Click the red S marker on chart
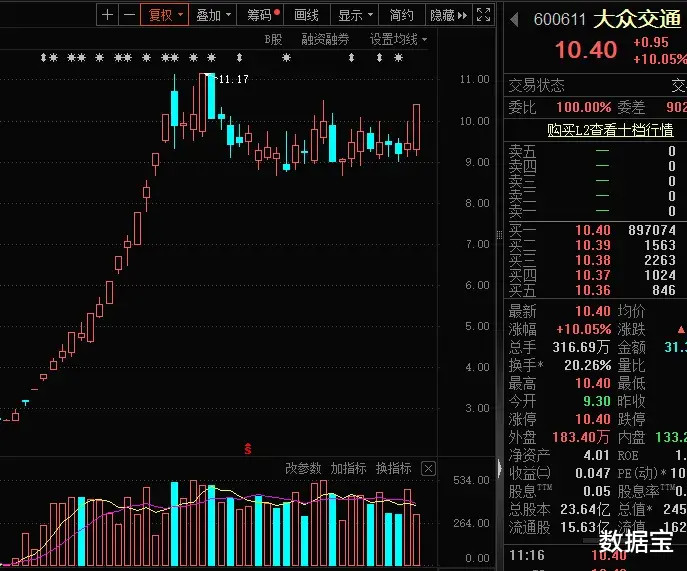Screen dimensions: 687x571 (248, 448)
